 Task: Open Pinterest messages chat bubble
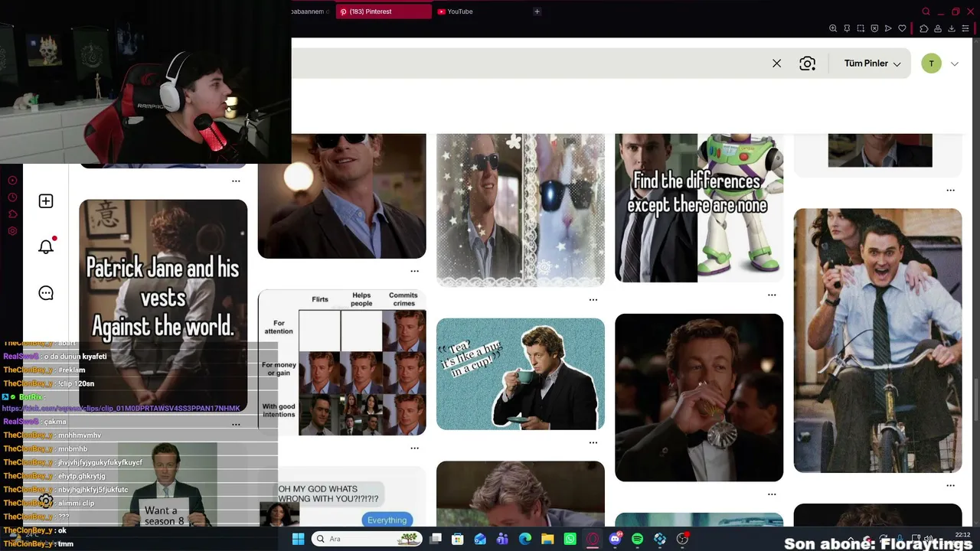[x=46, y=293]
